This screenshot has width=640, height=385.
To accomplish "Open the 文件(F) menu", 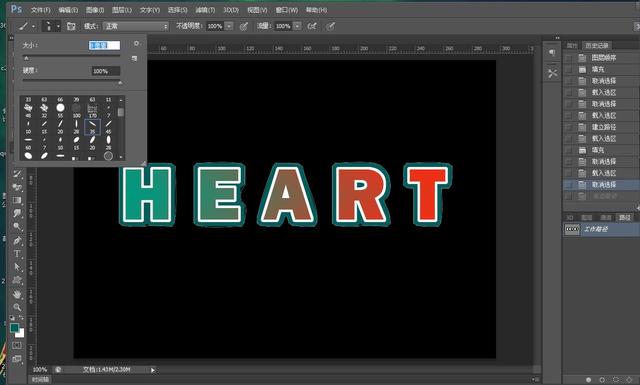I will pos(40,10).
